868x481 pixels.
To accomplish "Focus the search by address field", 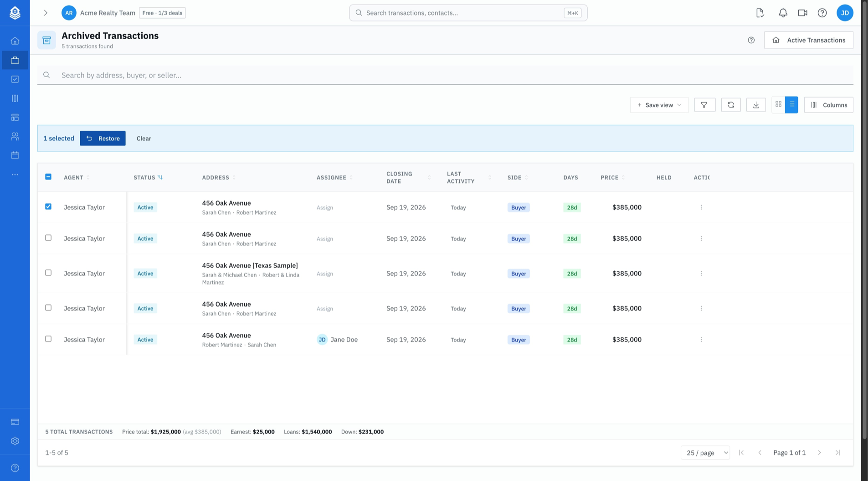I will [x=445, y=75].
